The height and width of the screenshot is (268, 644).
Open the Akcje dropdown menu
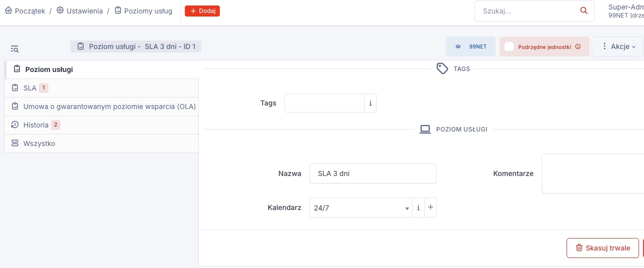tap(619, 46)
